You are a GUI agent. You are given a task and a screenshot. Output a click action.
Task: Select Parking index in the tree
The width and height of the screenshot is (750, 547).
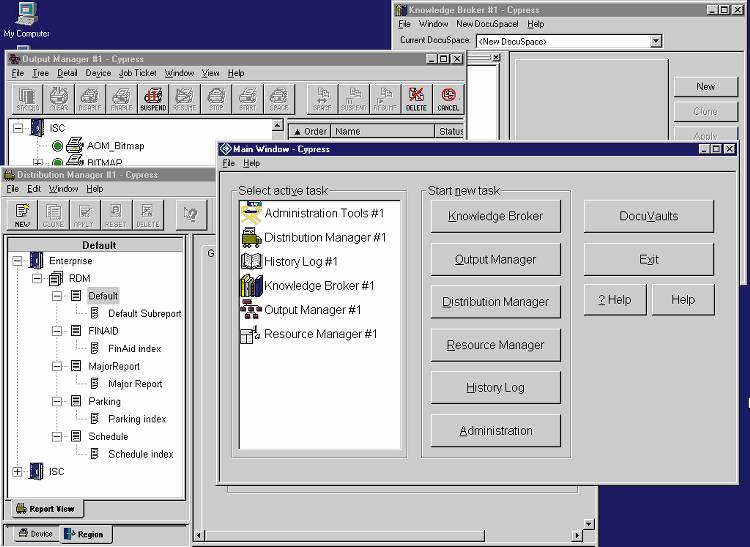click(137, 419)
